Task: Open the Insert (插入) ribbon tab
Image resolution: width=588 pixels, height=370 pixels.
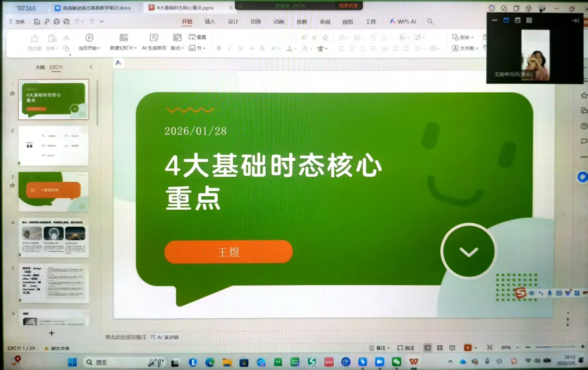Action: click(x=210, y=22)
